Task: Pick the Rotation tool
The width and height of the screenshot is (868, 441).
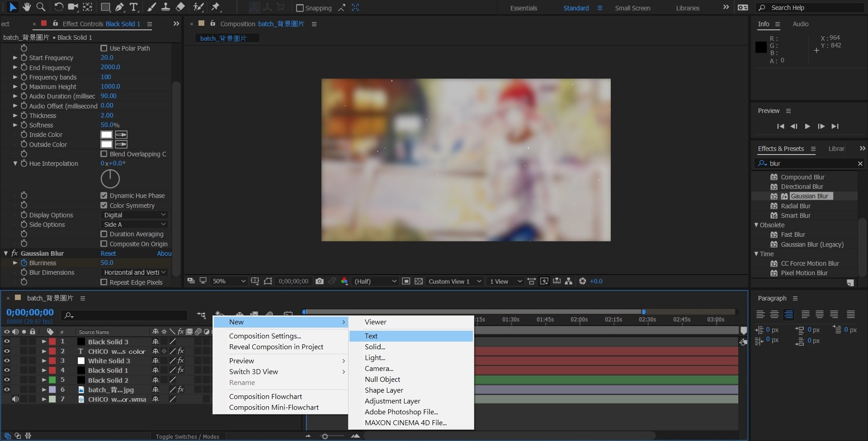Action: [x=58, y=7]
